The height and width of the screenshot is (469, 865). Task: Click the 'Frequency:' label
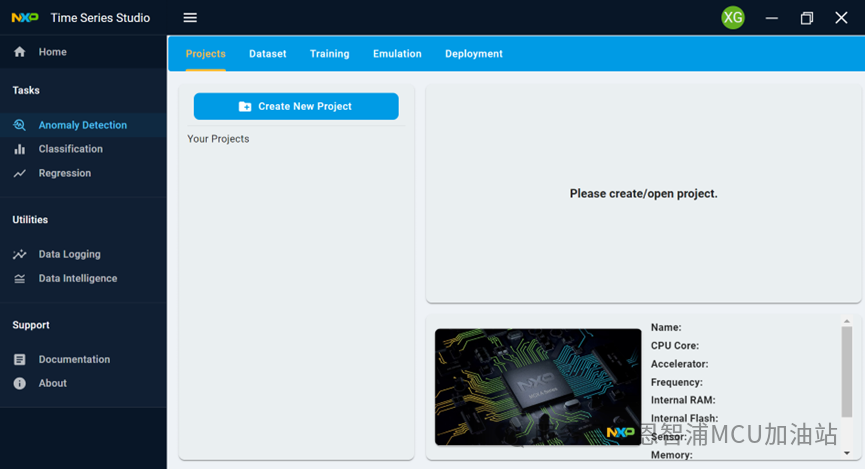(x=676, y=382)
